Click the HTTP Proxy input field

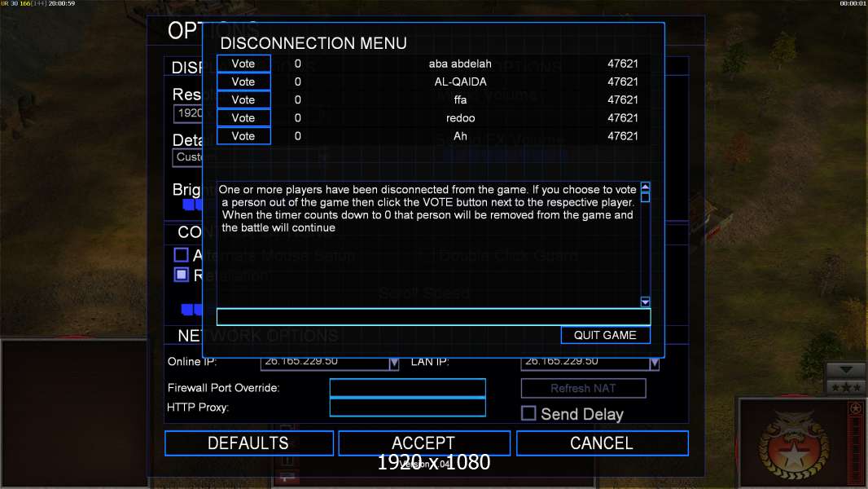click(407, 407)
